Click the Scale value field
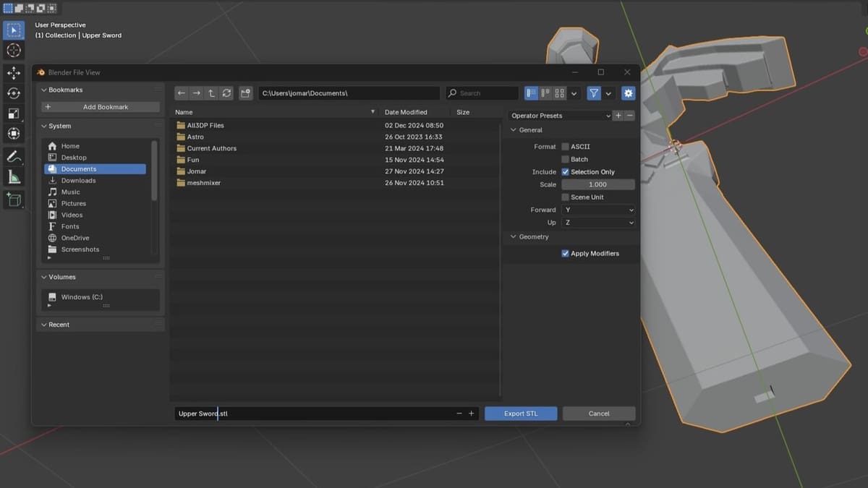 [x=598, y=184]
